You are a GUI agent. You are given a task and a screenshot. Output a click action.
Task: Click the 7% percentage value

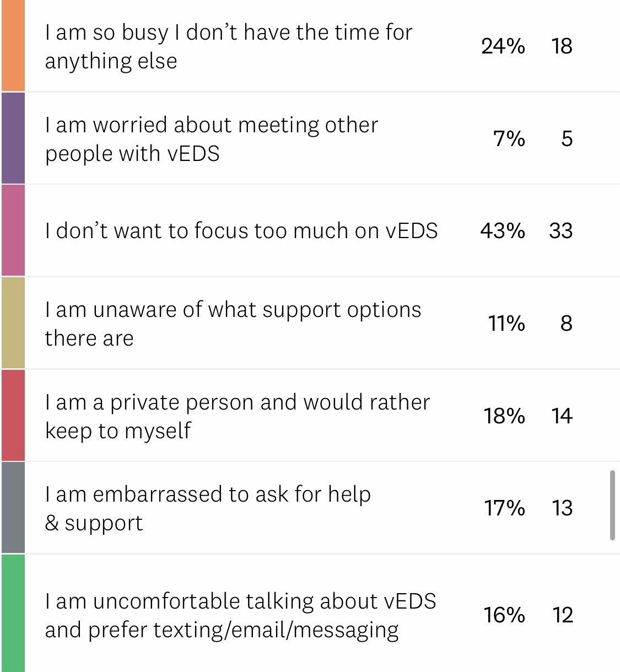pyautogui.click(x=509, y=139)
